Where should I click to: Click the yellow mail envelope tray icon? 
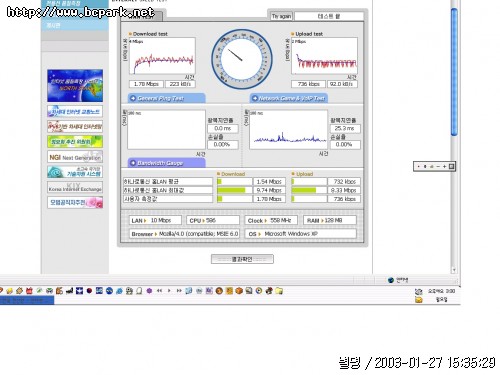(x=419, y=300)
